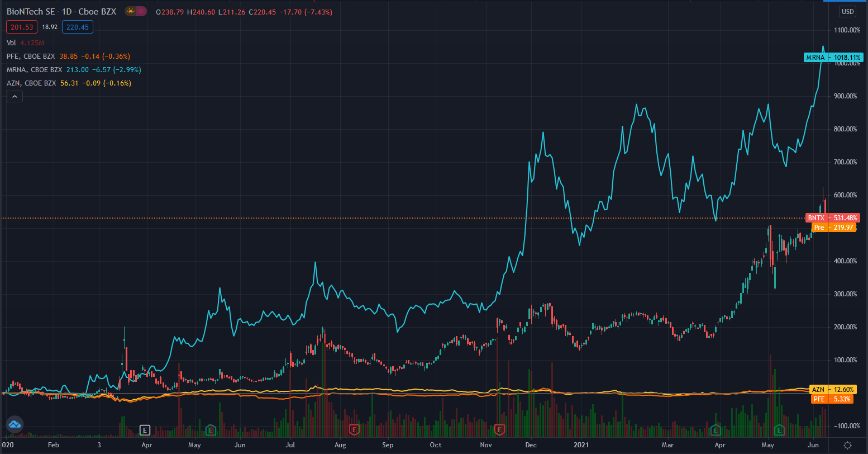Click green E earnings marker near Apr 2021

click(x=716, y=430)
